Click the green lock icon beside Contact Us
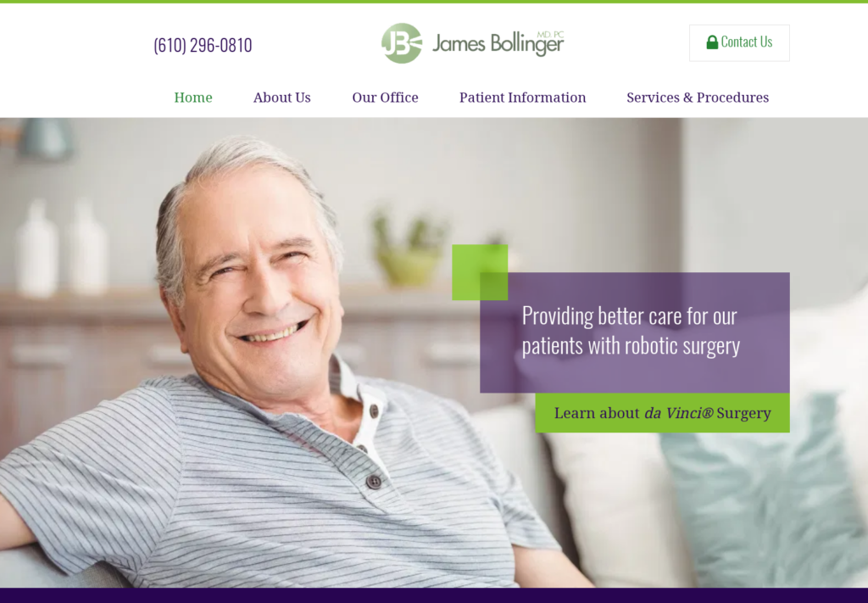The image size is (868, 603). 712,42
